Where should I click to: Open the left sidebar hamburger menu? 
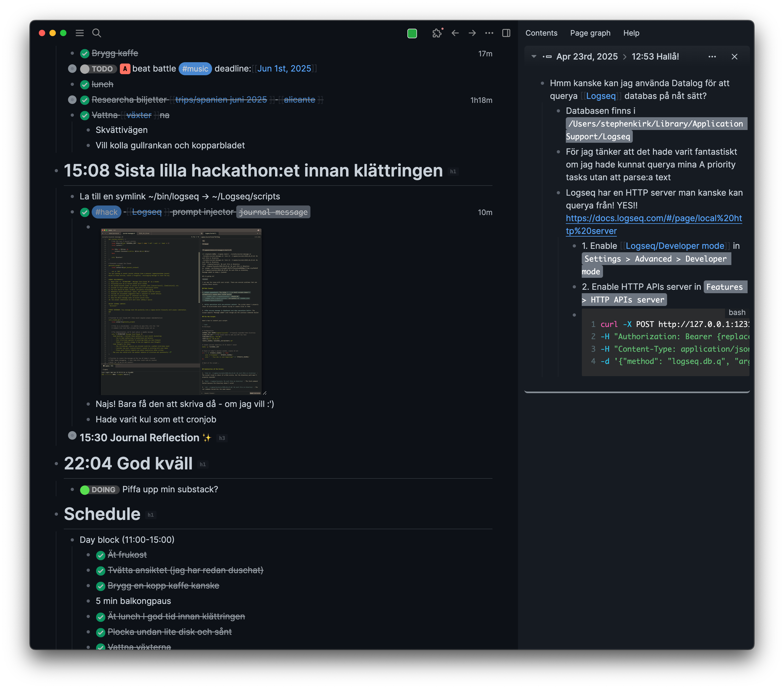(79, 33)
